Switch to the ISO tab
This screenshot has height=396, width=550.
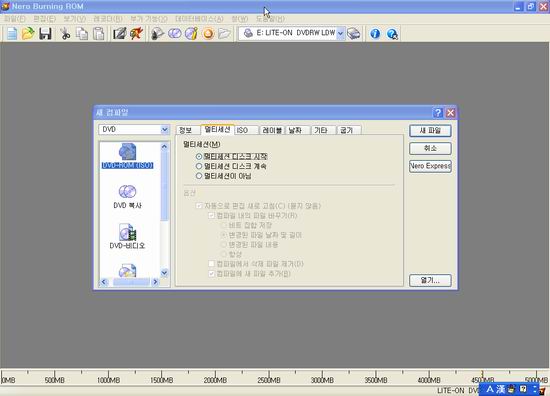pyautogui.click(x=247, y=130)
